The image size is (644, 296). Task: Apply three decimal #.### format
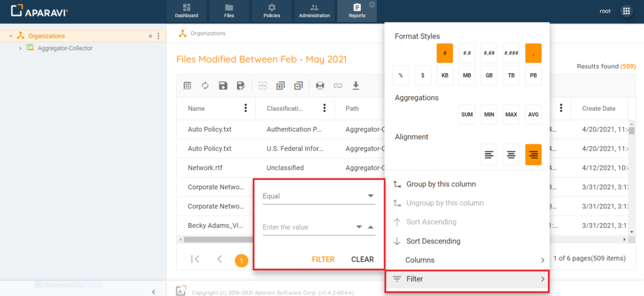[x=511, y=53]
